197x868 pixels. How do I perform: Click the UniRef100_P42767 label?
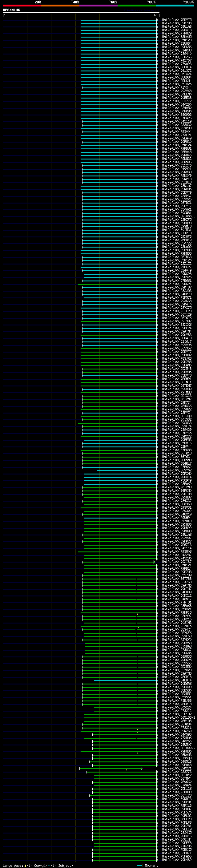click(x=177, y=61)
